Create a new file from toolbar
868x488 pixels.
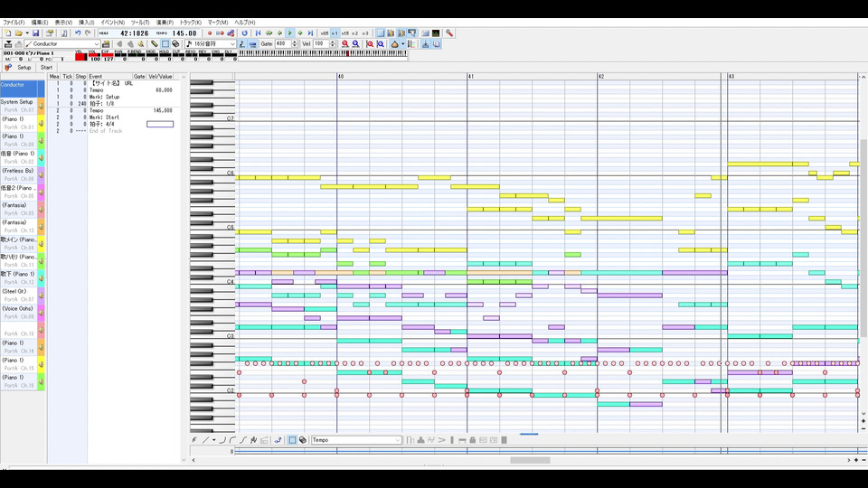coord(8,33)
